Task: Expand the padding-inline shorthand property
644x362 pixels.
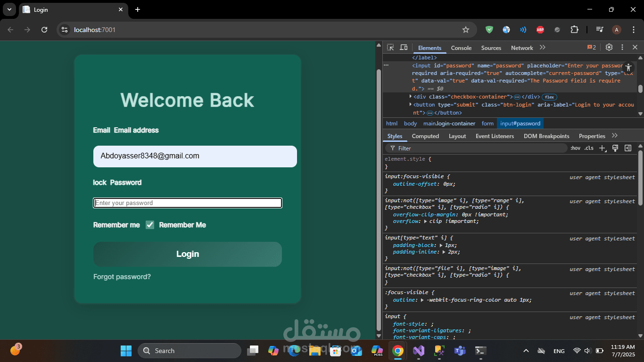Action: (445, 252)
